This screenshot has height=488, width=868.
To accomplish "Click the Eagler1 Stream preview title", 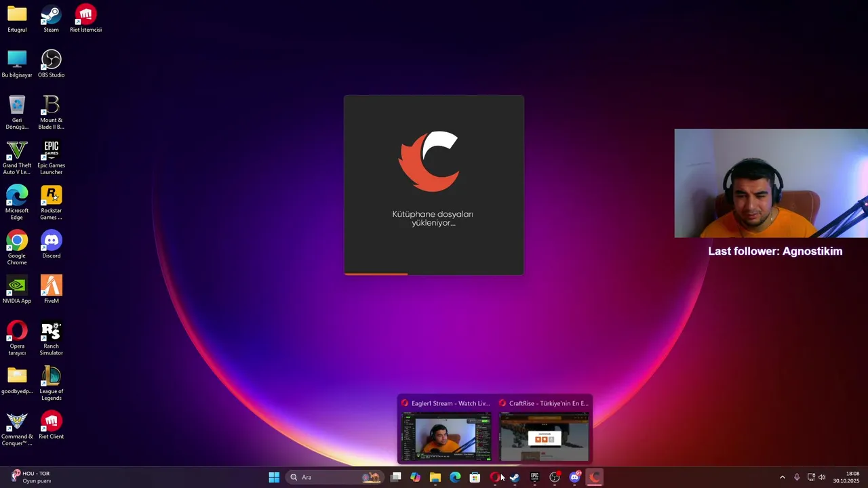I will point(450,403).
